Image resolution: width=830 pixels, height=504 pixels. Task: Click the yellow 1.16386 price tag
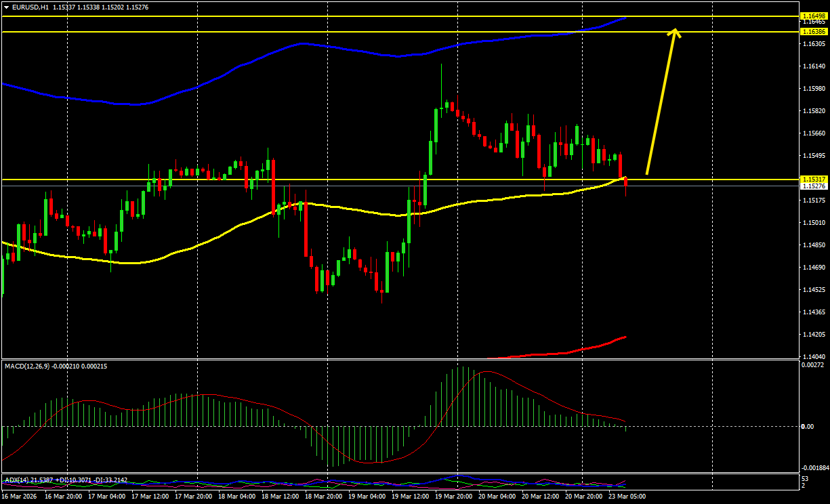[813, 32]
